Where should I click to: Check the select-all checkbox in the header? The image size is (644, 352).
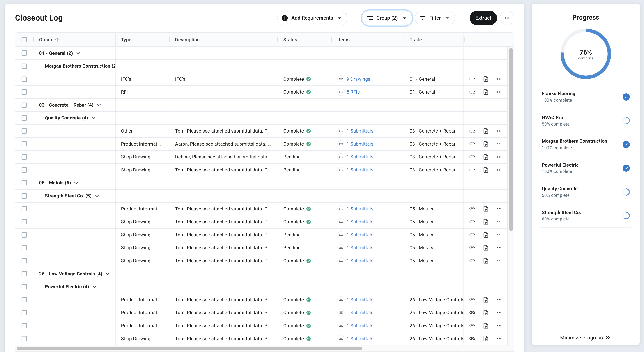24,40
